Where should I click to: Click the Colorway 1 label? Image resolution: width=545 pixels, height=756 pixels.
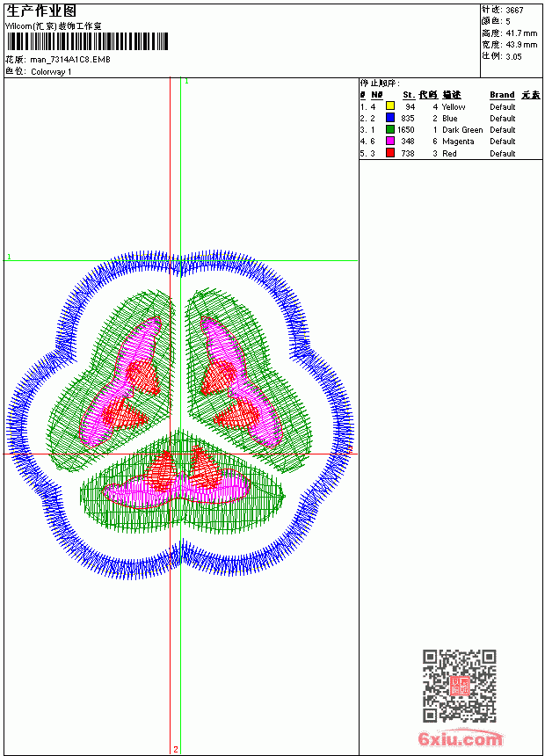(x=51, y=72)
